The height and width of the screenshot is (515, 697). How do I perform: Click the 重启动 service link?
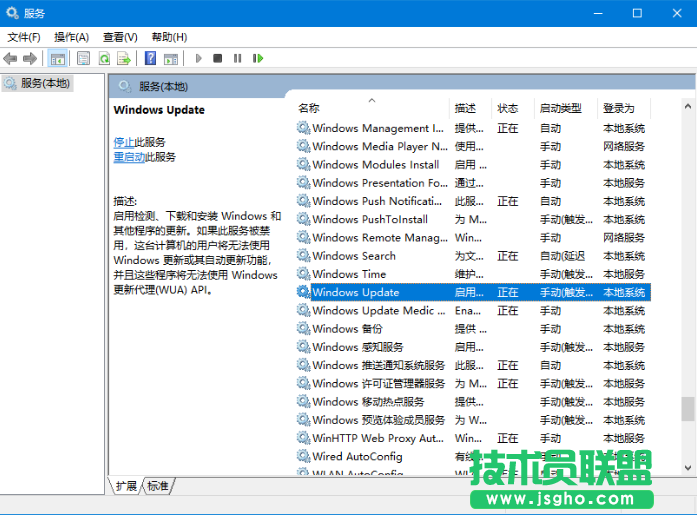click(x=129, y=157)
